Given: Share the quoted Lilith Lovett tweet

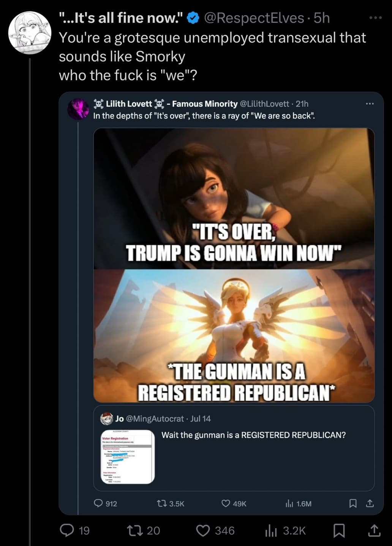Looking at the screenshot, I should 370,503.
